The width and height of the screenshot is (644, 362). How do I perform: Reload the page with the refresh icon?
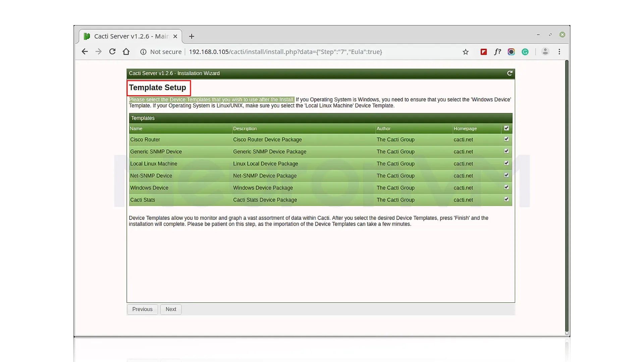pos(112,52)
